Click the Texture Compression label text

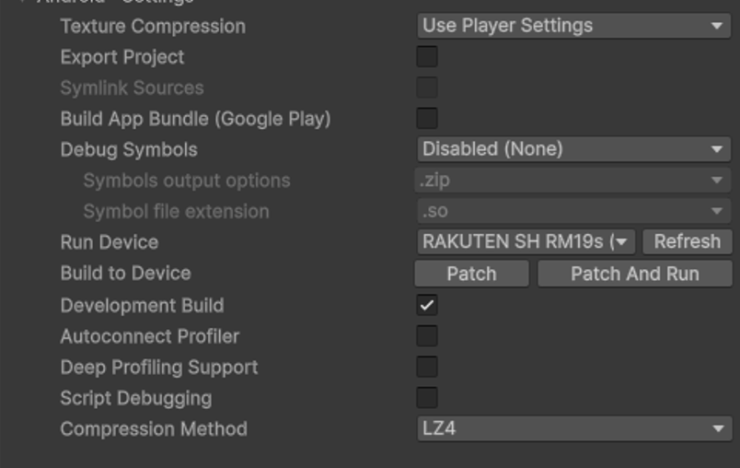152,26
